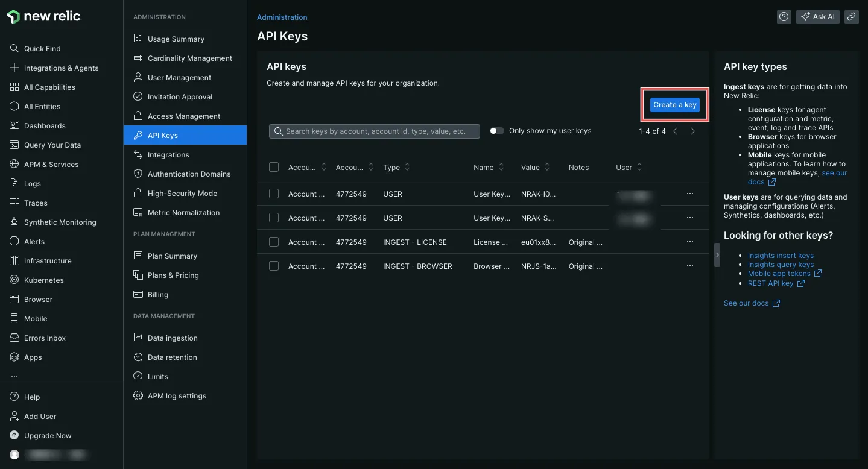Check the NRAK-S user key row checkbox
868x469 pixels.
[274, 218]
